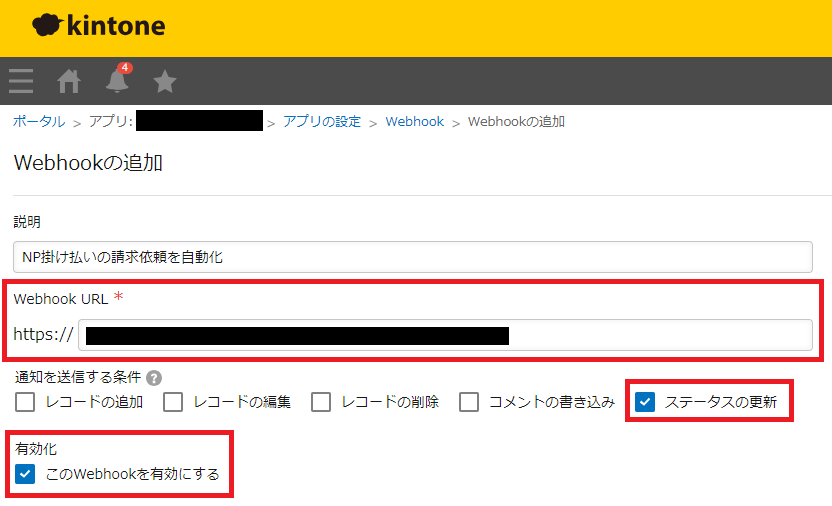The height and width of the screenshot is (506, 832).
Task: Open the Webhook breadcrumb link
Action: click(x=414, y=121)
